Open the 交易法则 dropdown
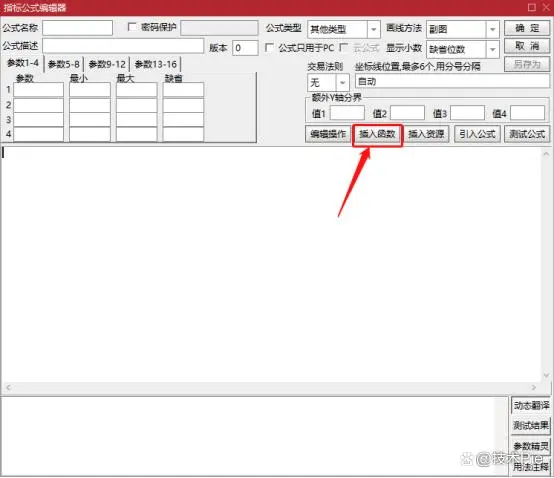The image size is (554, 478). [342, 83]
